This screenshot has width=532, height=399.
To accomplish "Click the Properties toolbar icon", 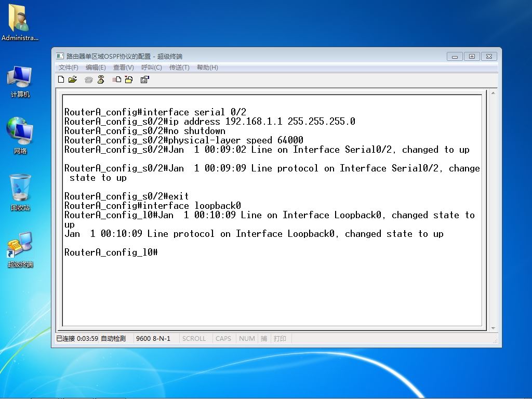I will [145, 79].
